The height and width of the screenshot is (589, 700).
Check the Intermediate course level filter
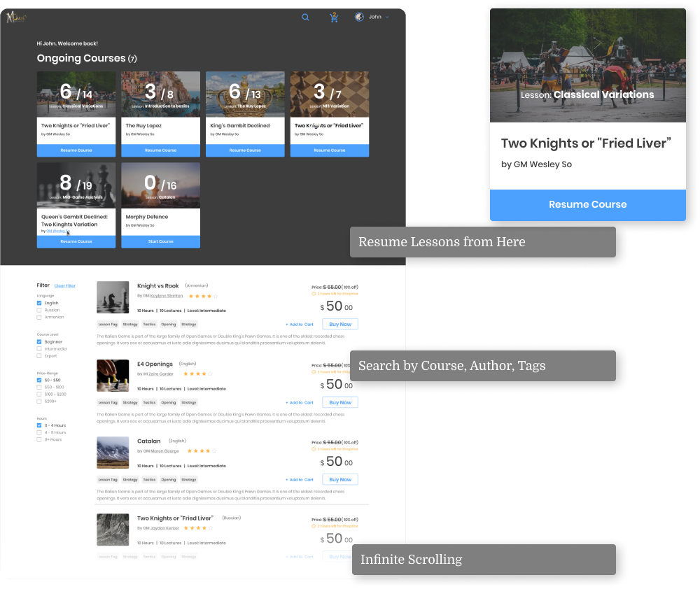[39, 349]
